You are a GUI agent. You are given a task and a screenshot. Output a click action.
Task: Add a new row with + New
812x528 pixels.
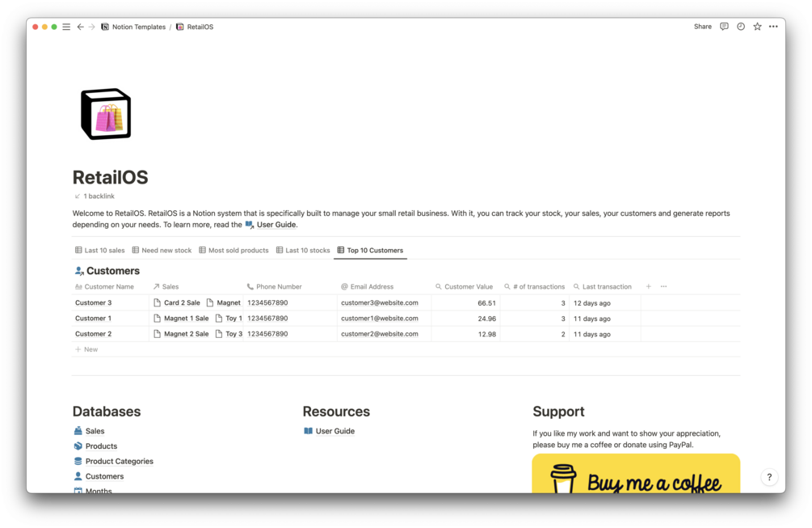click(x=86, y=349)
